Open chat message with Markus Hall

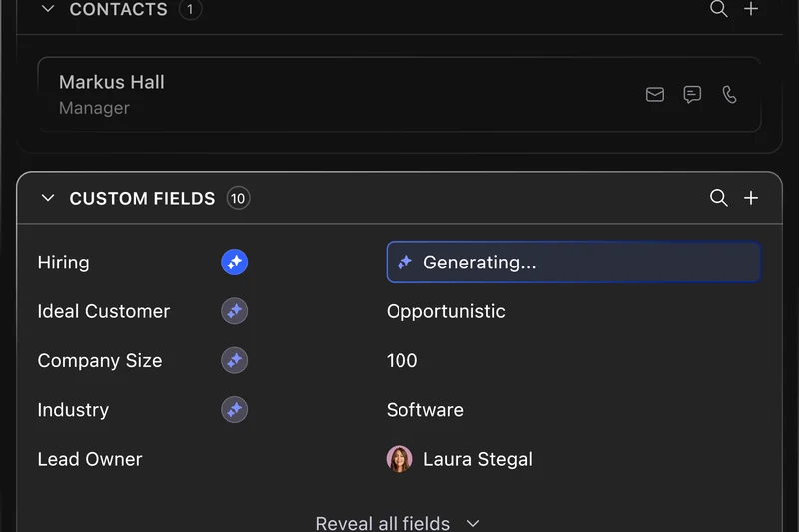tap(692, 95)
